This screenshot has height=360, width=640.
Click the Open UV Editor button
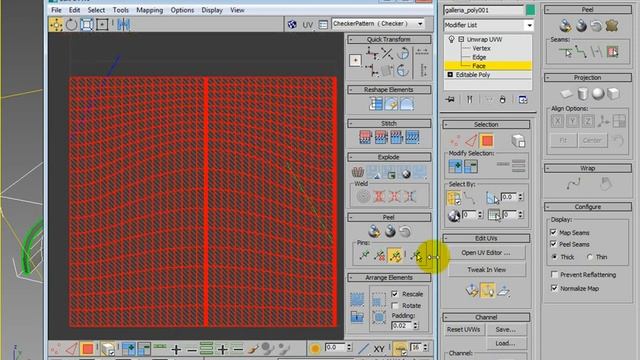pos(486,253)
